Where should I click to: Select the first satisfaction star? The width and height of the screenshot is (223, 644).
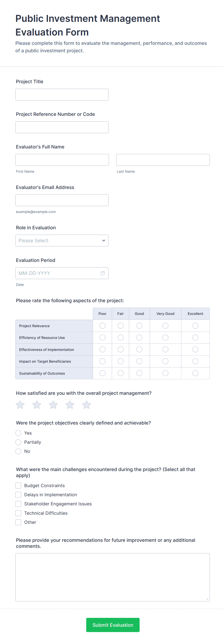point(20,405)
